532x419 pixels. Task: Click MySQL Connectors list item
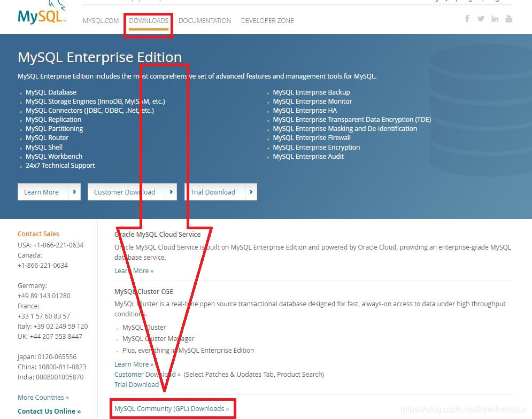click(x=90, y=111)
